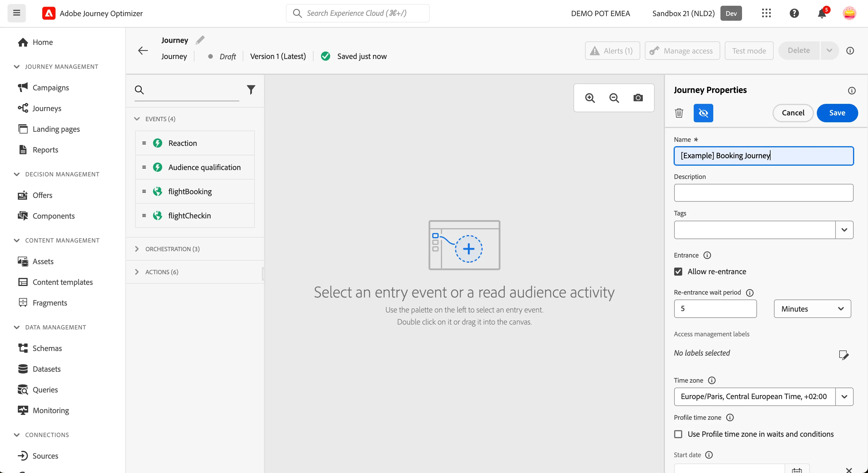The image size is (868, 473).
Task: Cancel journey properties changes
Action: click(793, 113)
